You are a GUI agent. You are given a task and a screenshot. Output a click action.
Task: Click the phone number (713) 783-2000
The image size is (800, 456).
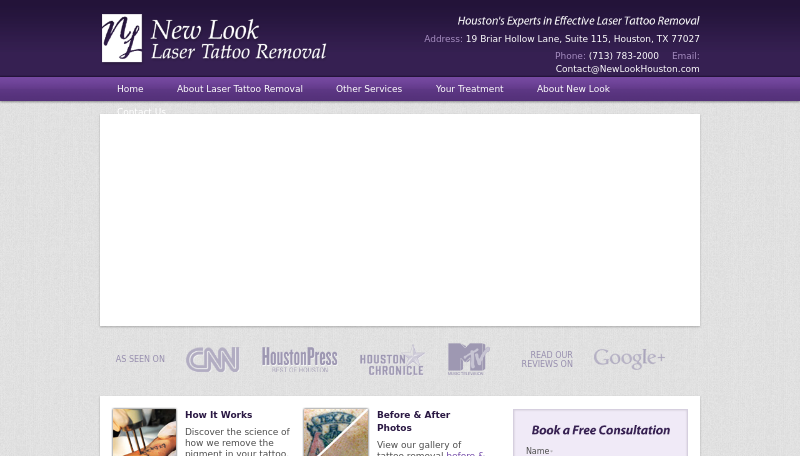623,56
